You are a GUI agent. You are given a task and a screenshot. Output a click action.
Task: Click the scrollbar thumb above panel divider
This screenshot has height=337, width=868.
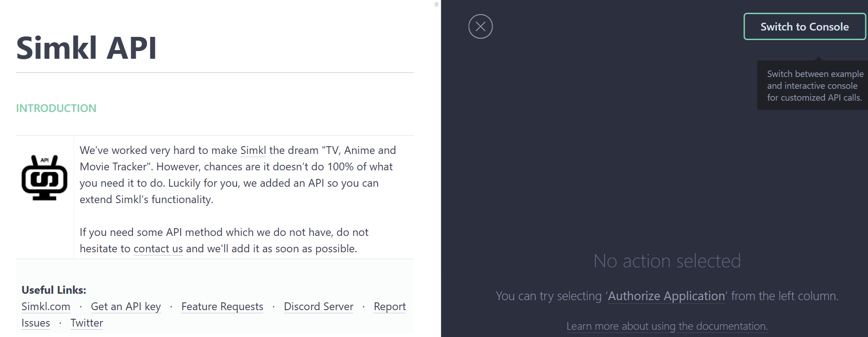(436, 5)
